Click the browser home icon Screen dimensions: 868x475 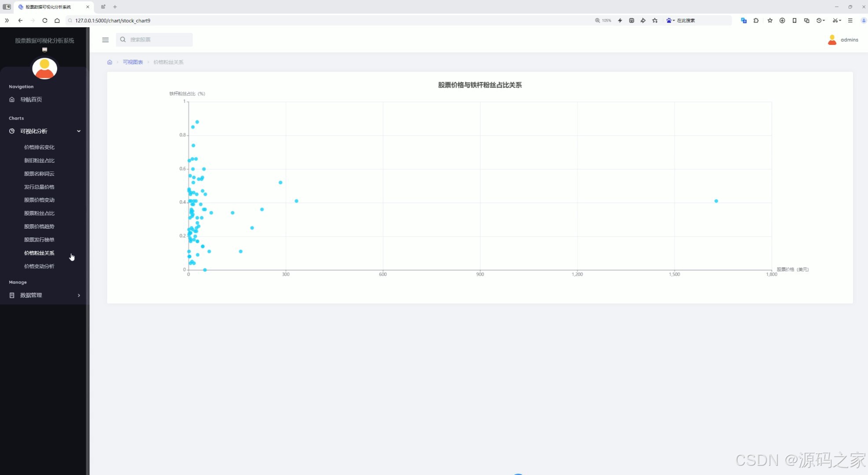(57, 20)
